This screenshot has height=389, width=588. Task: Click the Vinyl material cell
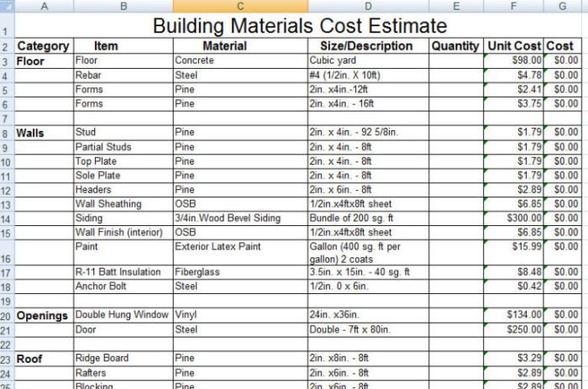(x=240, y=315)
